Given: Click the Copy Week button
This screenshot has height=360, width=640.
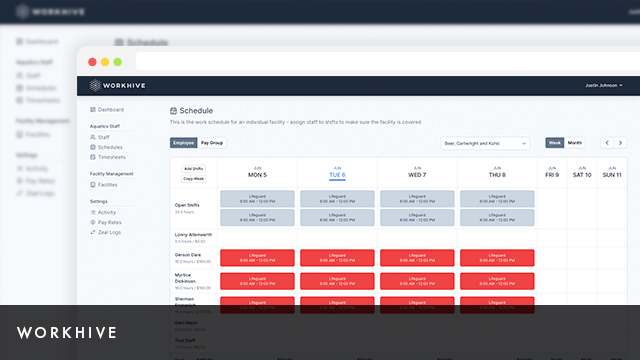Looking at the screenshot, I should tap(193, 179).
